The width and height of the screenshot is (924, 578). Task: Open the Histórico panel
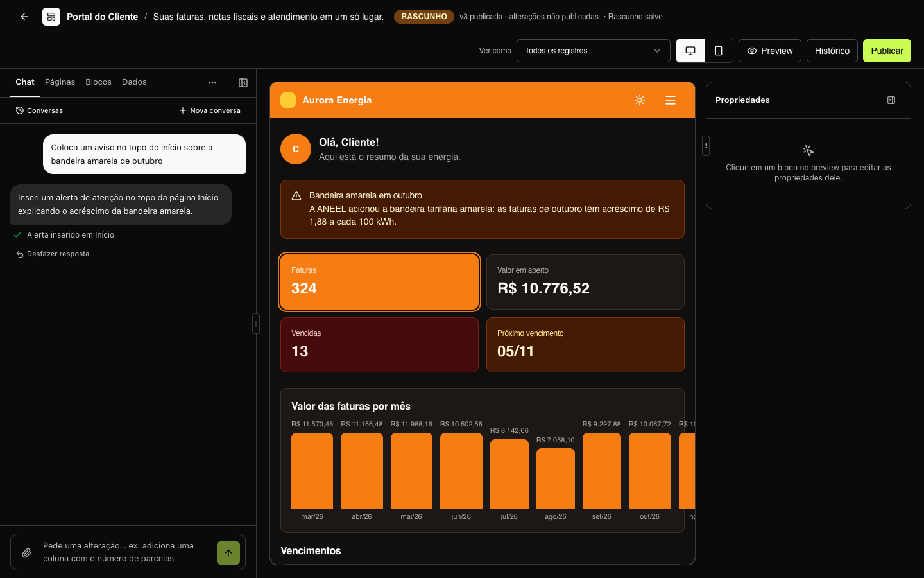point(832,51)
